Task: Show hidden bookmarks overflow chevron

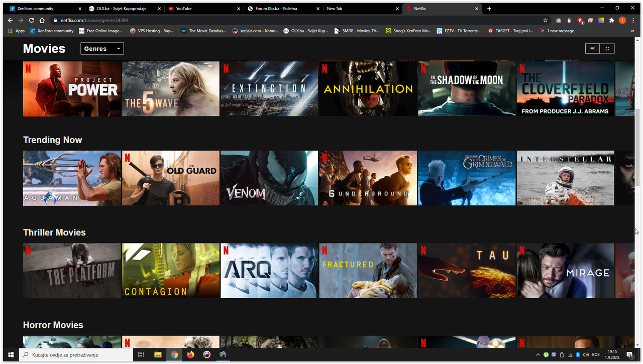Action: tap(632, 31)
